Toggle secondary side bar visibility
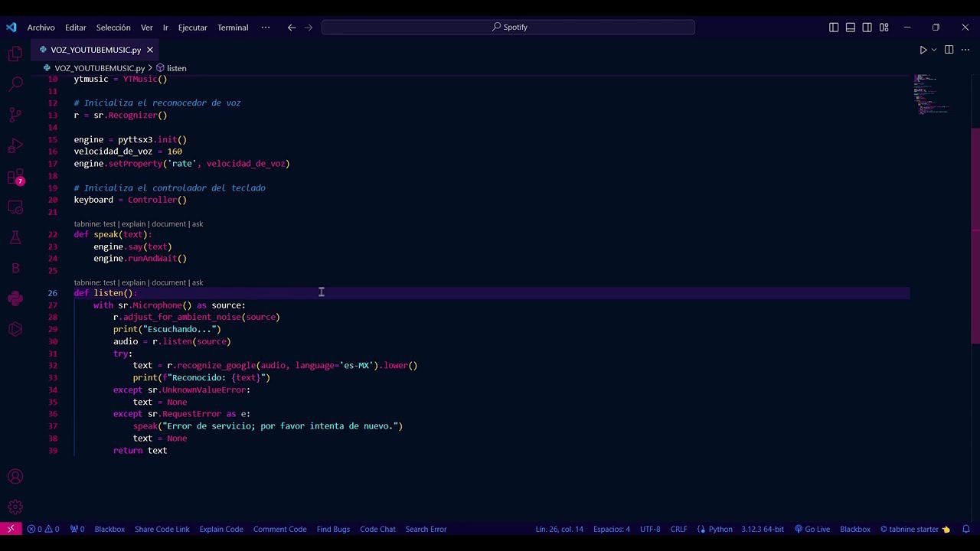The width and height of the screenshot is (980, 551). pyautogui.click(x=867, y=27)
